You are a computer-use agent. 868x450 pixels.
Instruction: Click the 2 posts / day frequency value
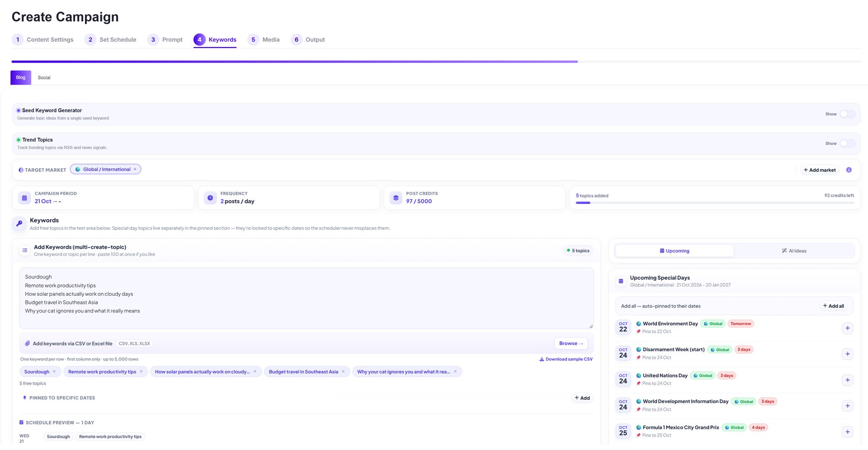pyautogui.click(x=237, y=201)
